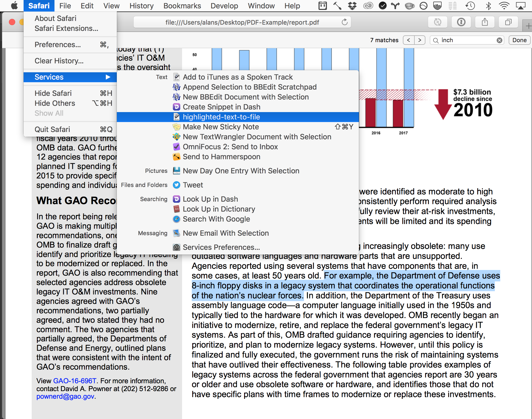Click the reload page icon in address bar
Image resolution: width=532 pixels, height=419 pixels.
pyautogui.click(x=344, y=22)
